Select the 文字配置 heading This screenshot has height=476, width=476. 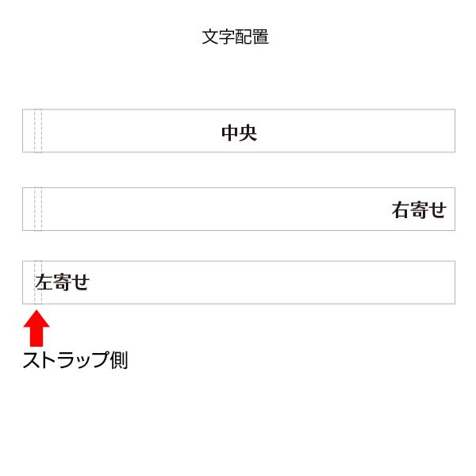point(236,36)
